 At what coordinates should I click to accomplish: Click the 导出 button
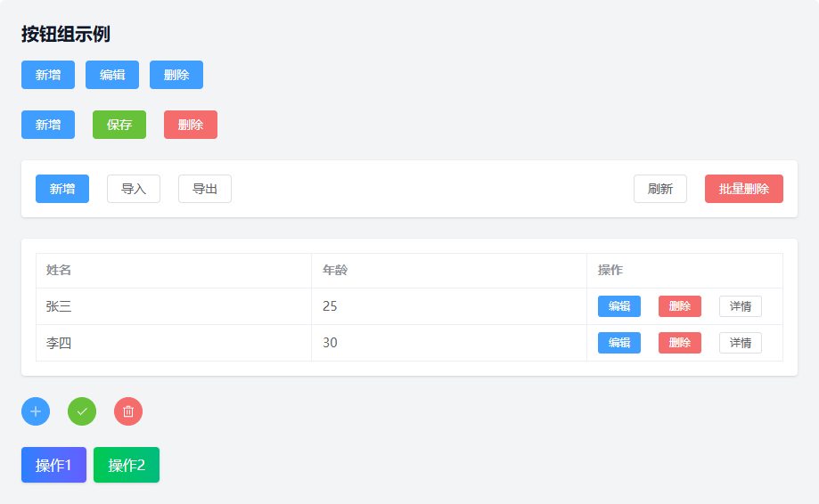pos(205,189)
